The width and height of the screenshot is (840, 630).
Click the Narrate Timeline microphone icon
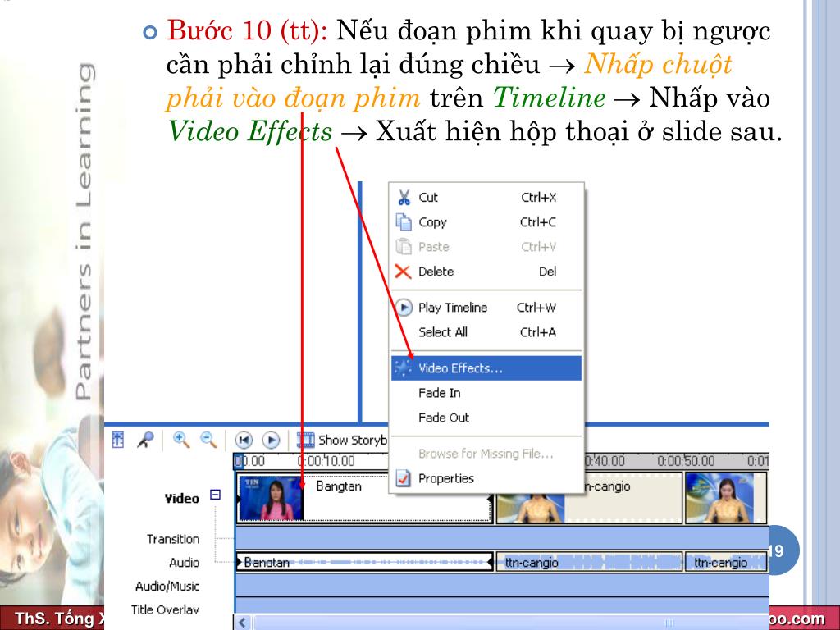pos(145,440)
